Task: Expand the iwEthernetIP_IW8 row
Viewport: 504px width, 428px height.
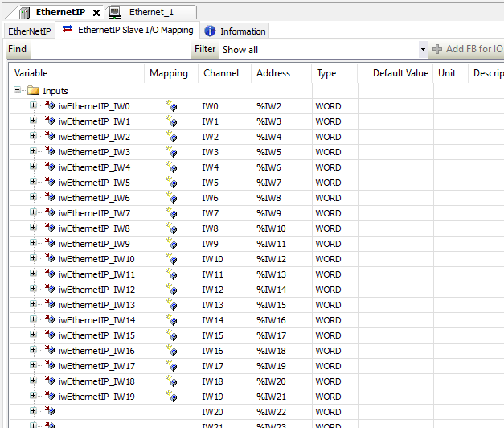Action: pos(33,227)
